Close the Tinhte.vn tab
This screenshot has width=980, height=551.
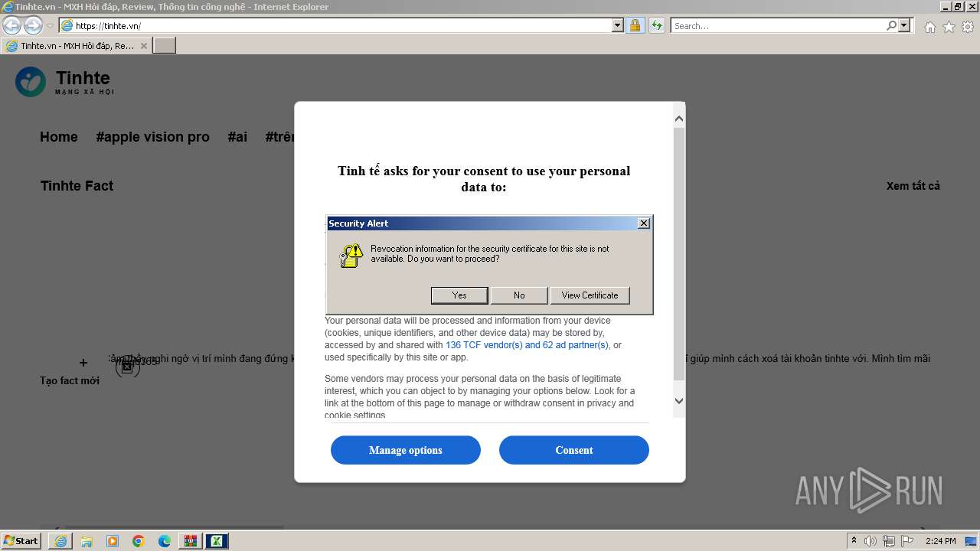click(143, 46)
